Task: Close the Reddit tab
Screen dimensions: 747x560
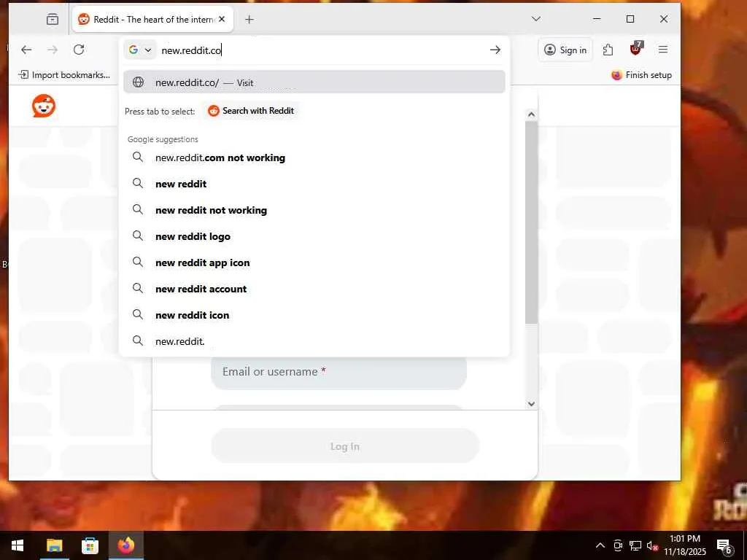Action: coord(222,19)
